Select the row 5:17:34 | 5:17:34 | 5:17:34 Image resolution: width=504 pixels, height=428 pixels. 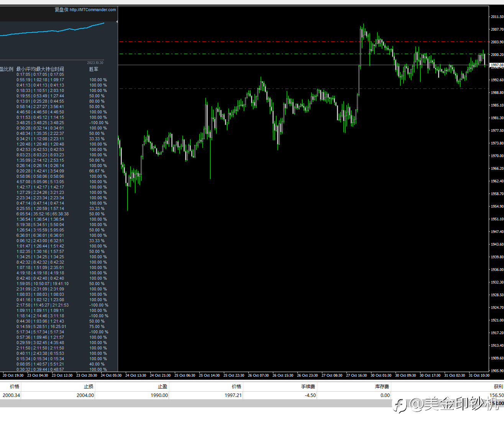click(40, 332)
